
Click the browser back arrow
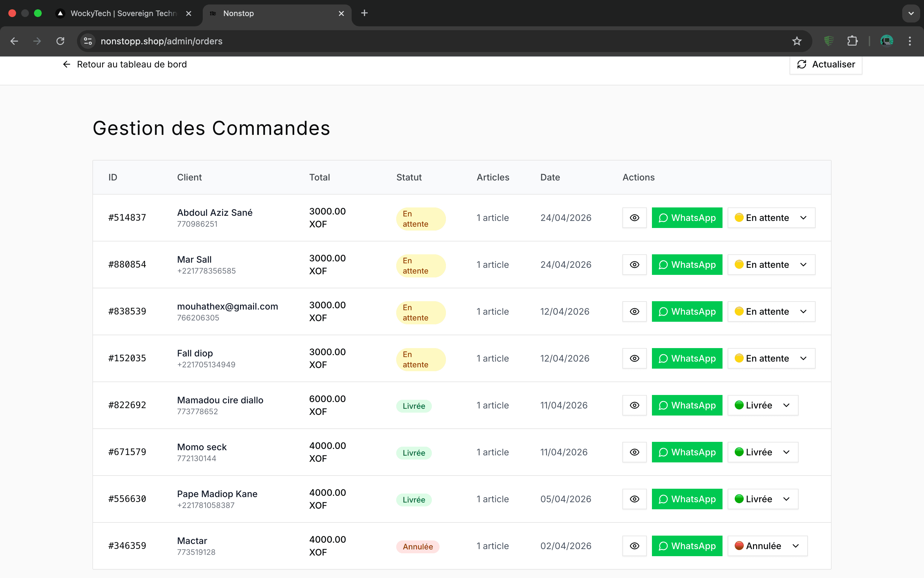14,41
